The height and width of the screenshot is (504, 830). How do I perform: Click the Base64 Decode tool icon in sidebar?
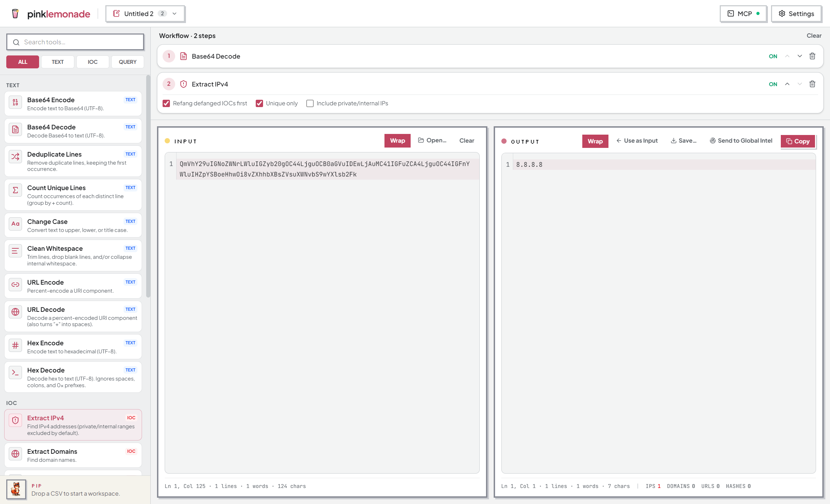point(15,129)
